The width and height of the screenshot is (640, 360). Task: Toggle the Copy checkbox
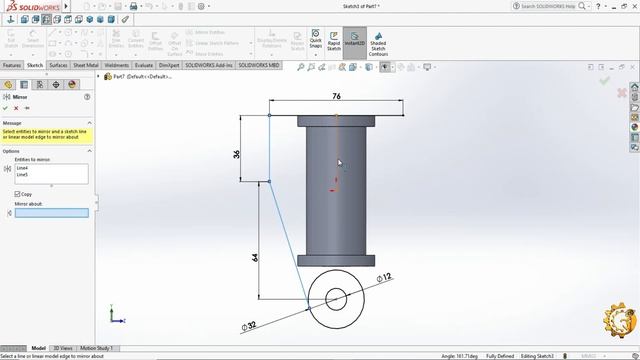coord(17,194)
